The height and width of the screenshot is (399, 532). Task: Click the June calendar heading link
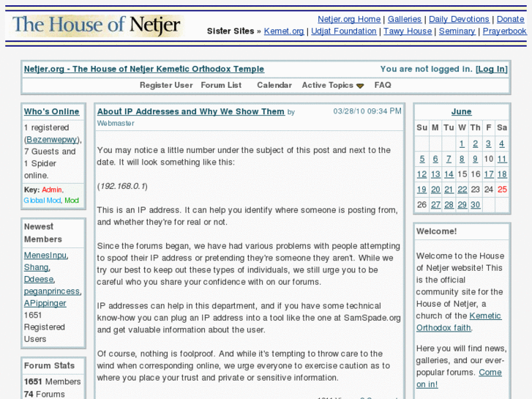click(461, 112)
